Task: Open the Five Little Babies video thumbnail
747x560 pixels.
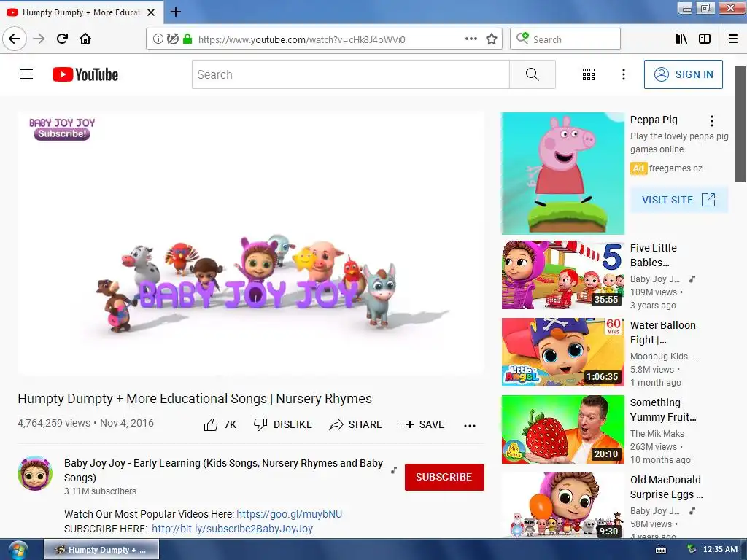Action: (x=563, y=275)
